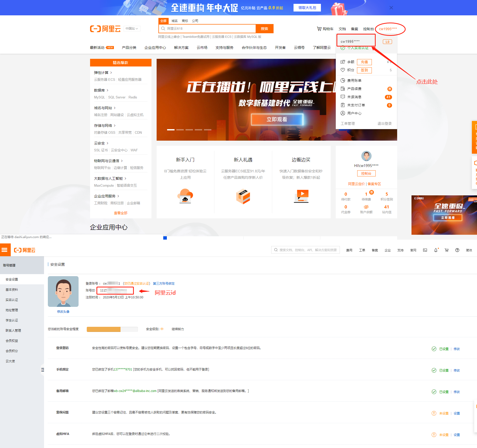
Task: Toggle the hidden account balance eye icon
Action: click(366, 207)
